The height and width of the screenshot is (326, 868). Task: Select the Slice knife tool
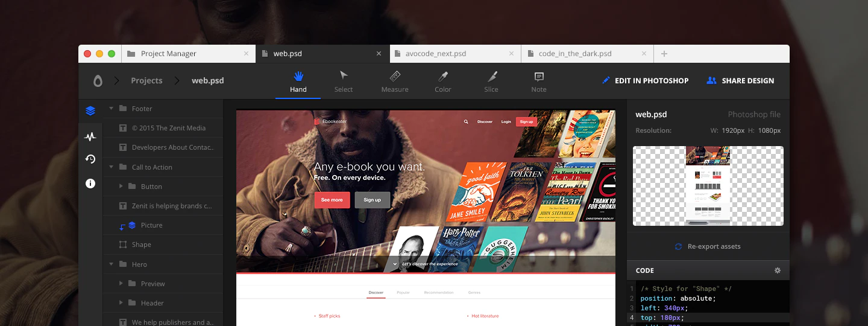click(x=492, y=81)
